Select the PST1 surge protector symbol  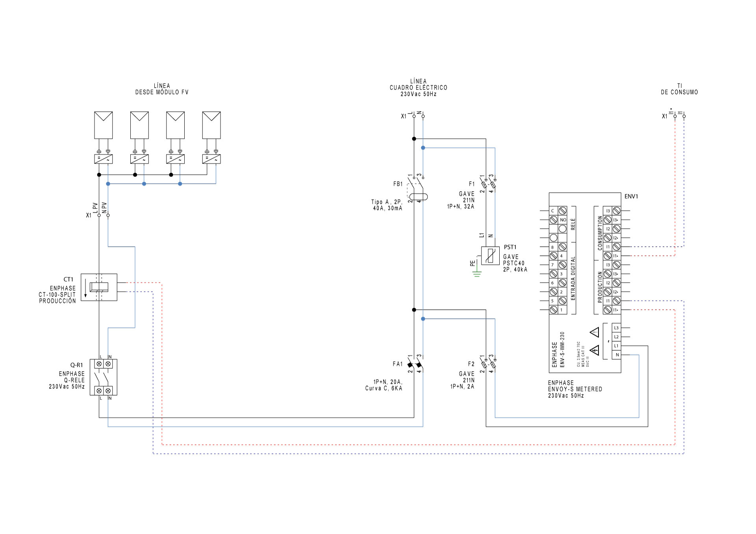(x=490, y=256)
